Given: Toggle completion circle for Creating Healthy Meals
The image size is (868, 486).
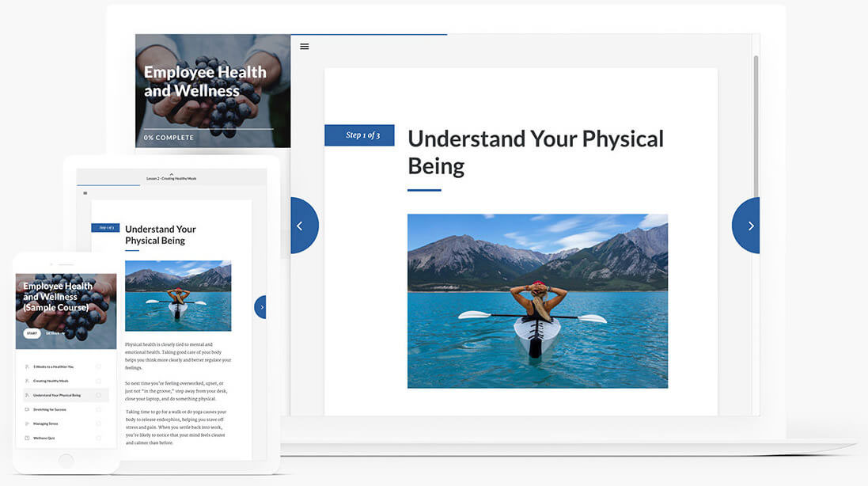Looking at the screenshot, I should 98,381.
